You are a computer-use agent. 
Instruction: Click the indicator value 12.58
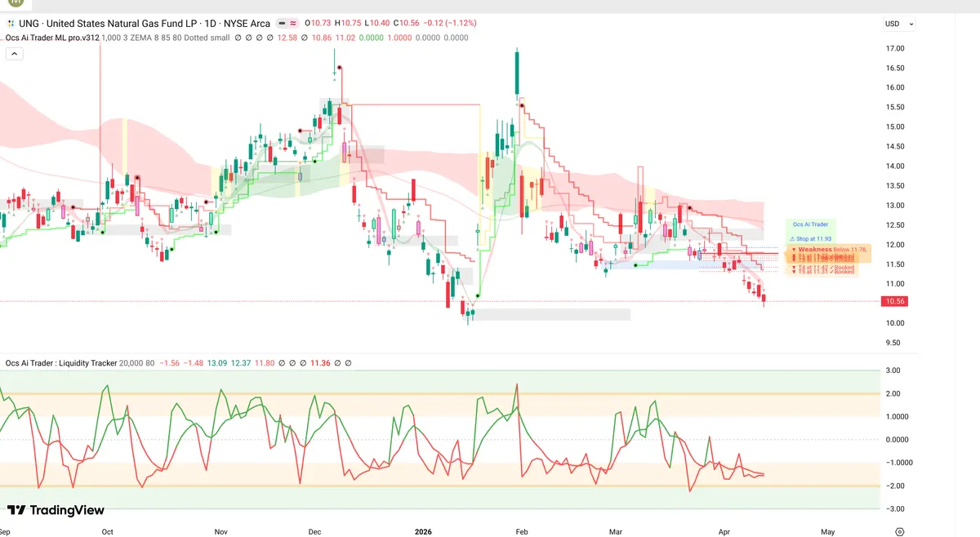(x=287, y=38)
